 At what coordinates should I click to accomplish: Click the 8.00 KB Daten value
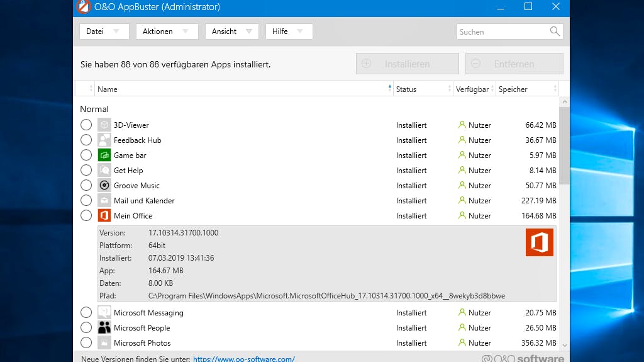(160, 283)
